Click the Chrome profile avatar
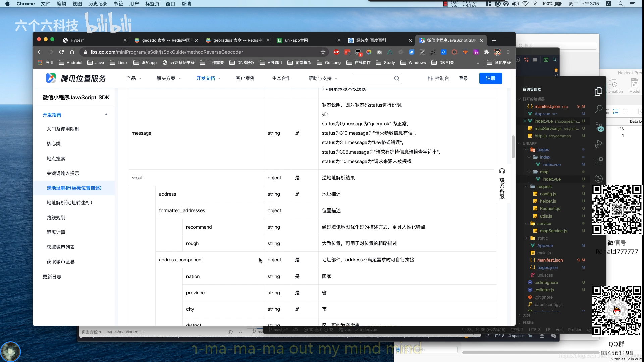The image size is (644, 362). (x=497, y=52)
